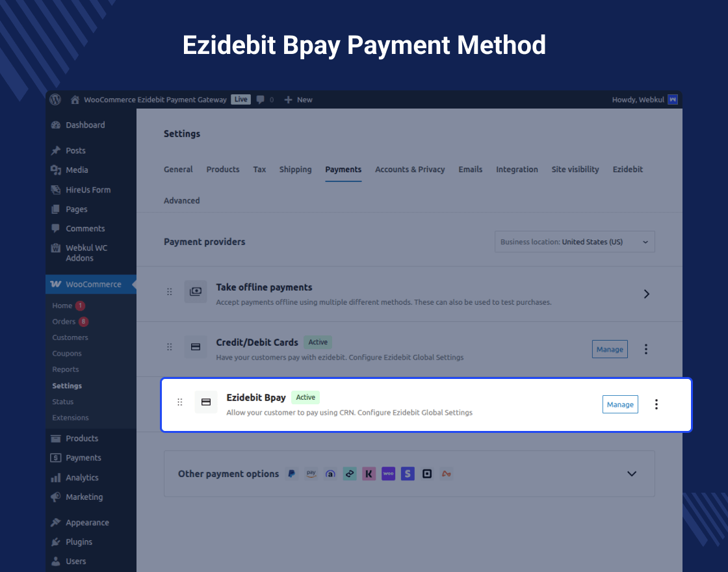
Task: Open more options for Ezidebit Bpay
Action: click(656, 404)
